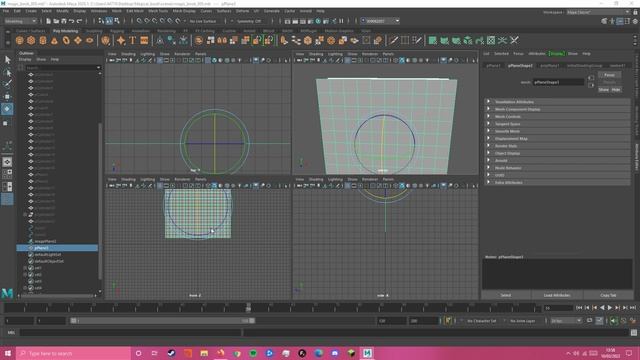The height and width of the screenshot is (360, 640).
Task: Open Task View on the taskbar
Action: pyautogui.click(x=154, y=353)
